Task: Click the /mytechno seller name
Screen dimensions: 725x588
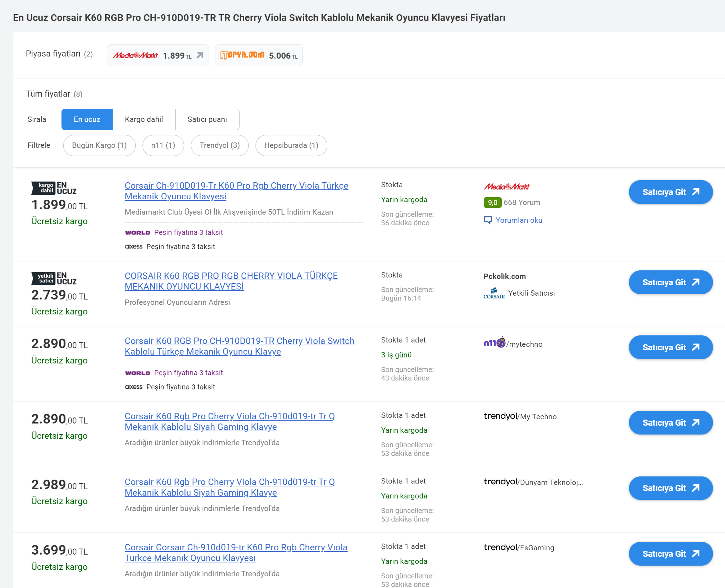Action: tap(524, 344)
